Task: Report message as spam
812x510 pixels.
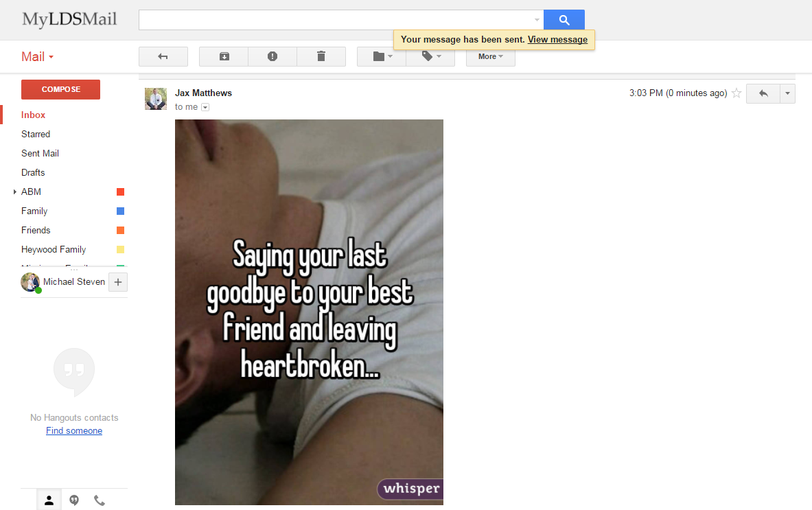Action: pos(272,56)
